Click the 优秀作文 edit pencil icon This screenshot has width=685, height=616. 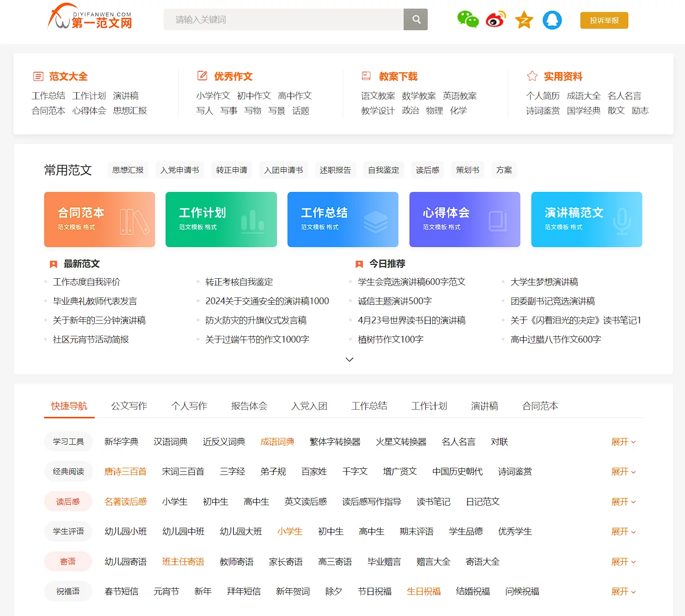203,76
